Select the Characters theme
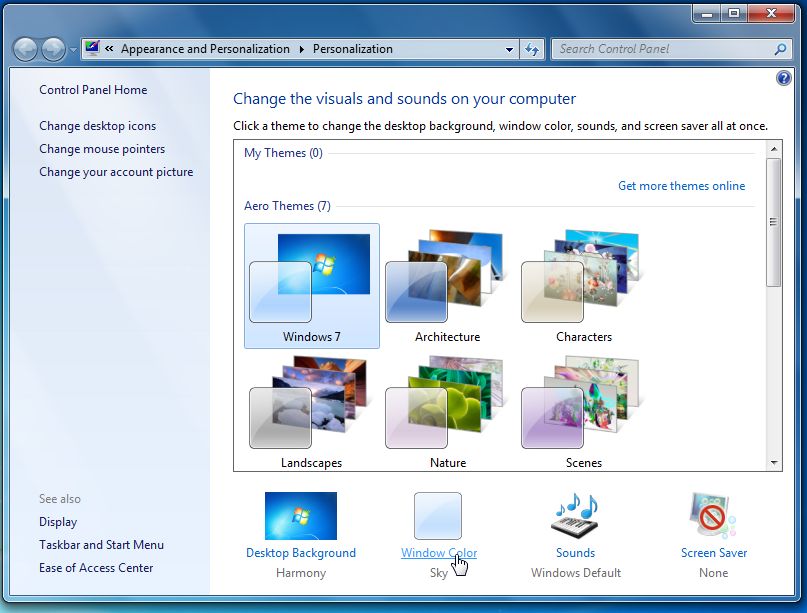This screenshot has height=613, width=807. [584, 286]
